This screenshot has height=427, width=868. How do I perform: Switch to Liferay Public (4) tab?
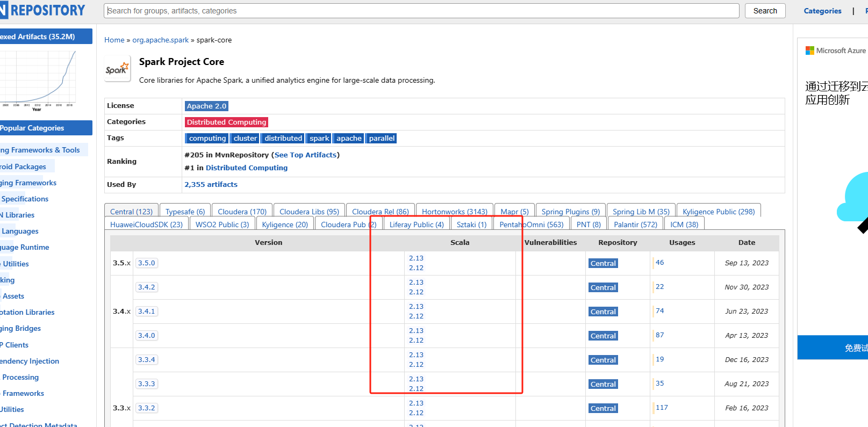tap(417, 225)
